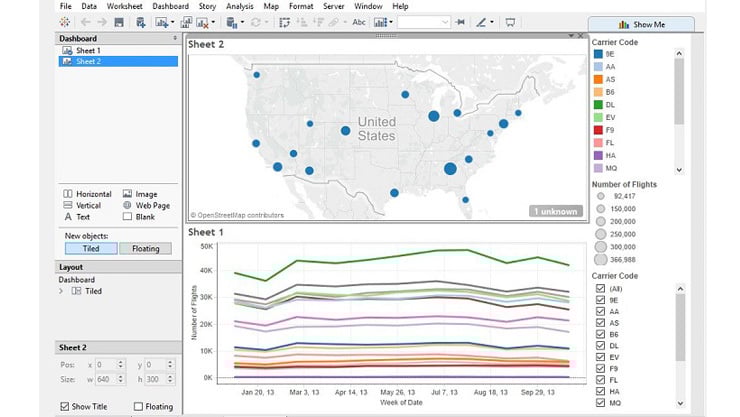Open the Dashboard panel header menu arrow

click(175, 38)
